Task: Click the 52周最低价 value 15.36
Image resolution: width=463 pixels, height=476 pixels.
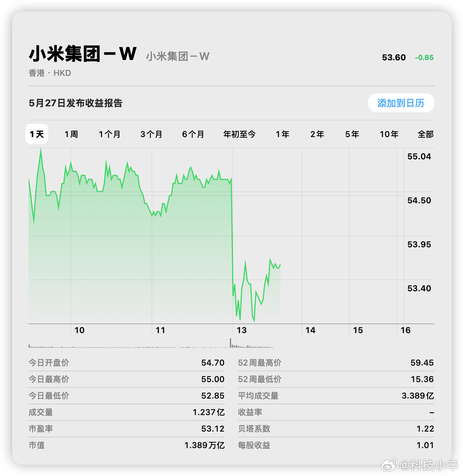Action: pyautogui.click(x=422, y=379)
